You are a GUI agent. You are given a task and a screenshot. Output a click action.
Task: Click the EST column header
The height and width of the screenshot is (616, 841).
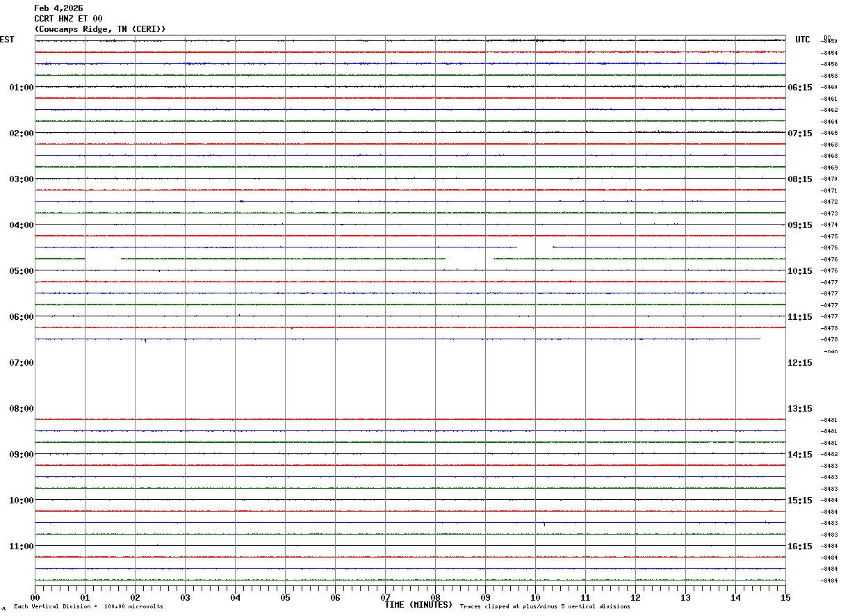coord(7,40)
